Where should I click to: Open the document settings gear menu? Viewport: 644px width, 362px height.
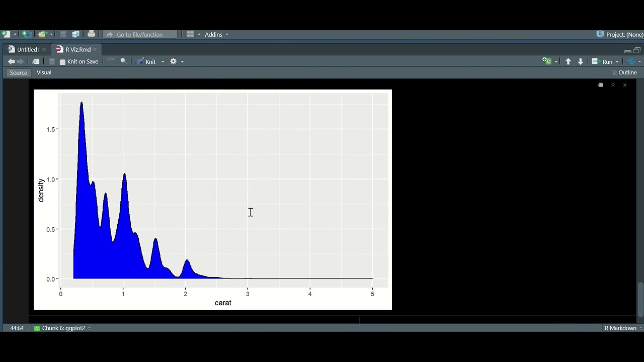[174, 61]
